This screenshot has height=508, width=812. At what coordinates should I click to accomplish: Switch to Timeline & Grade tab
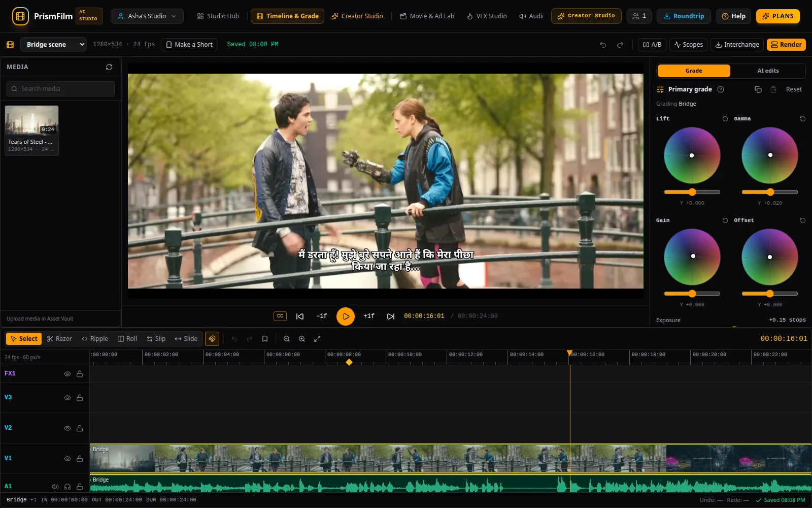pos(287,16)
